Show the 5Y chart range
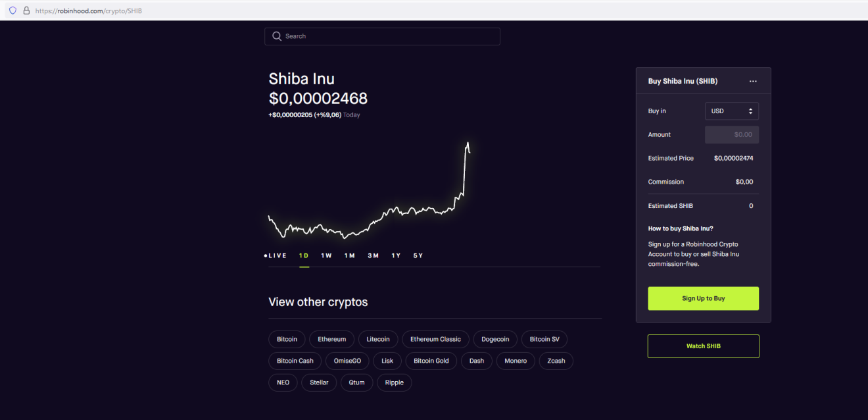Image resolution: width=868 pixels, height=420 pixels. [418, 255]
